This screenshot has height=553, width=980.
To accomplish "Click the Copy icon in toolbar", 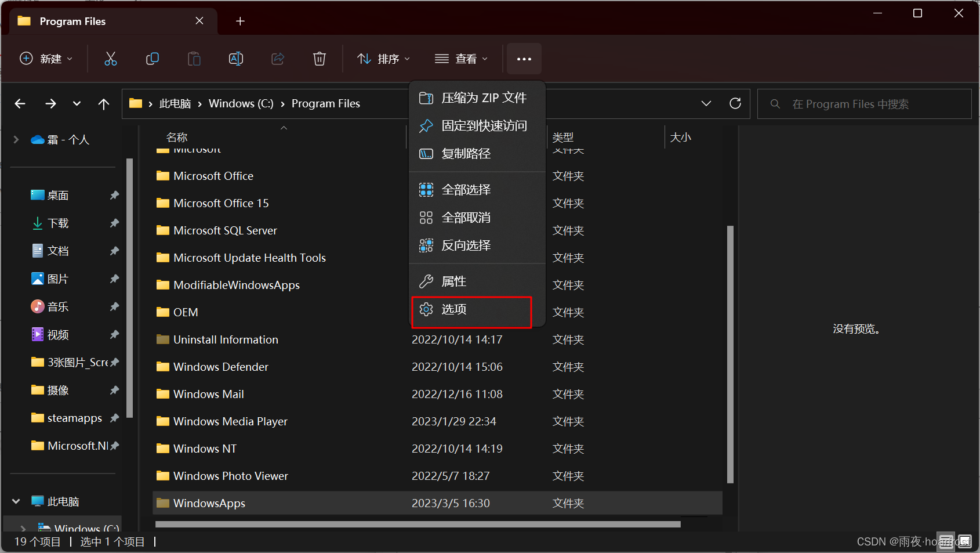I will [153, 59].
